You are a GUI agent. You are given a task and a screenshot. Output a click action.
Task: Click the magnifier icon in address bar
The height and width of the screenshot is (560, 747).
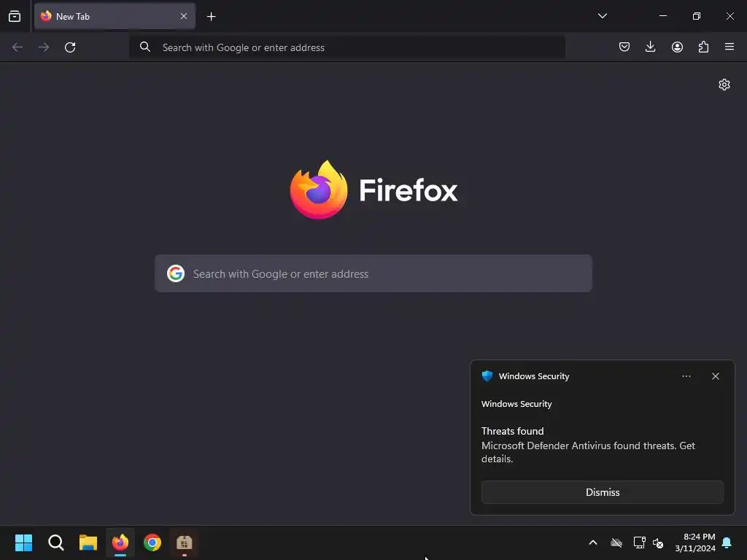click(x=145, y=47)
